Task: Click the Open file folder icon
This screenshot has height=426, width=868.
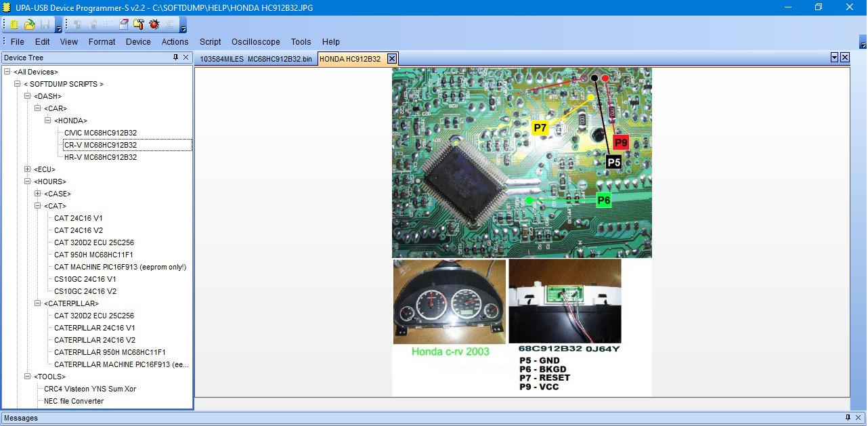Action: [29, 24]
